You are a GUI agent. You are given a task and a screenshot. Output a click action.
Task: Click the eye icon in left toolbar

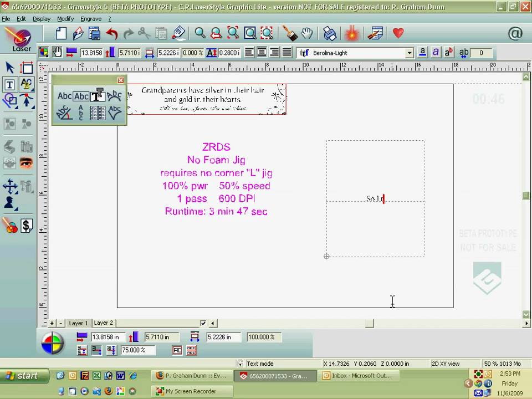click(x=26, y=163)
